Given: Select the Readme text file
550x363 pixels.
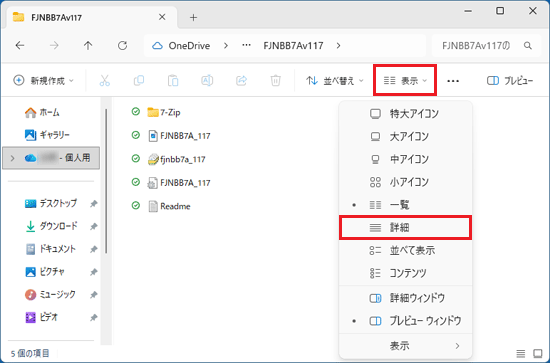Looking at the screenshot, I should coord(169,206).
